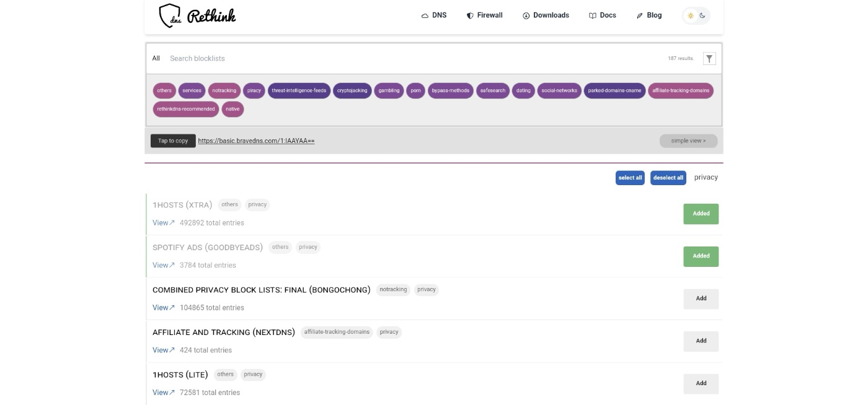Viewport: 868px width, 405px height.
Task: Add Combined Privacy Block Lists (Bongochong)
Action: point(701,298)
